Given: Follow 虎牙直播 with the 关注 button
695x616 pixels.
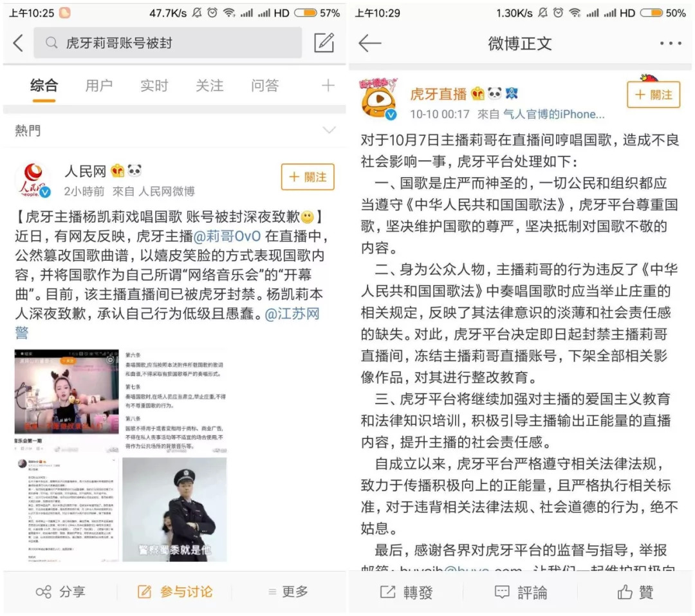Looking at the screenshot, I should click(x=654, y=95).
